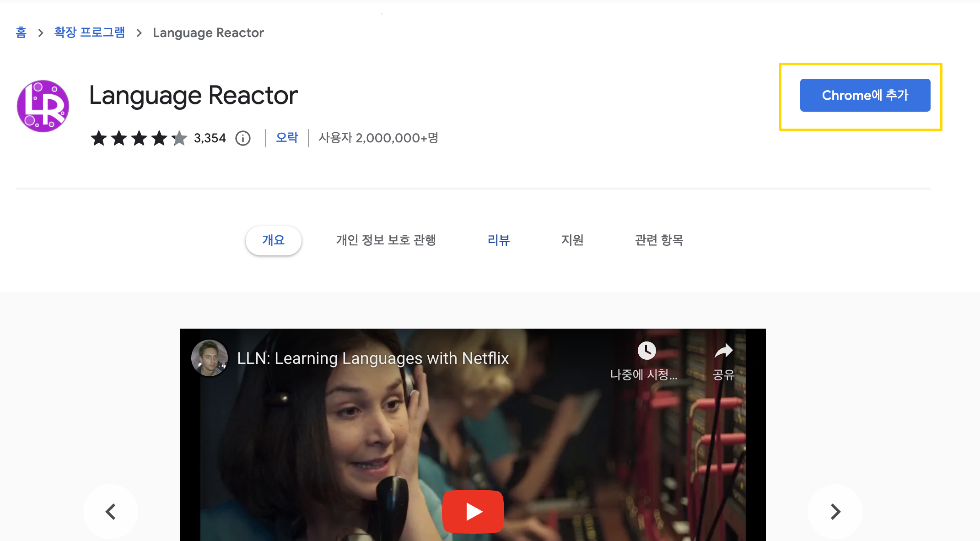
Task: Click video title 'LLN: Learning Languages with Netflix'
Action: [373, 358]
